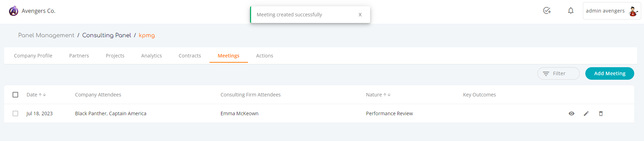Open the admin avengers user menu
This screenshot has width=644, height=141.
[x=612, y=11]
